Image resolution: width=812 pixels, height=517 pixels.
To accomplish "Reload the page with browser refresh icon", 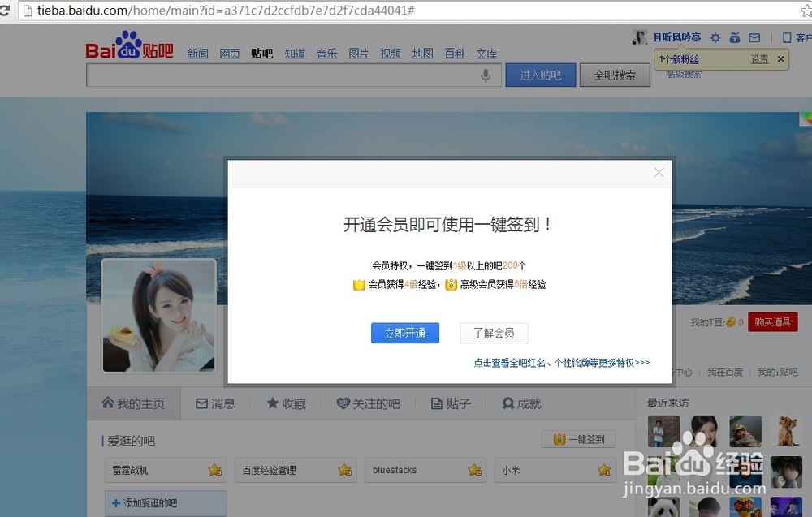I will click(x=5, y=11).
